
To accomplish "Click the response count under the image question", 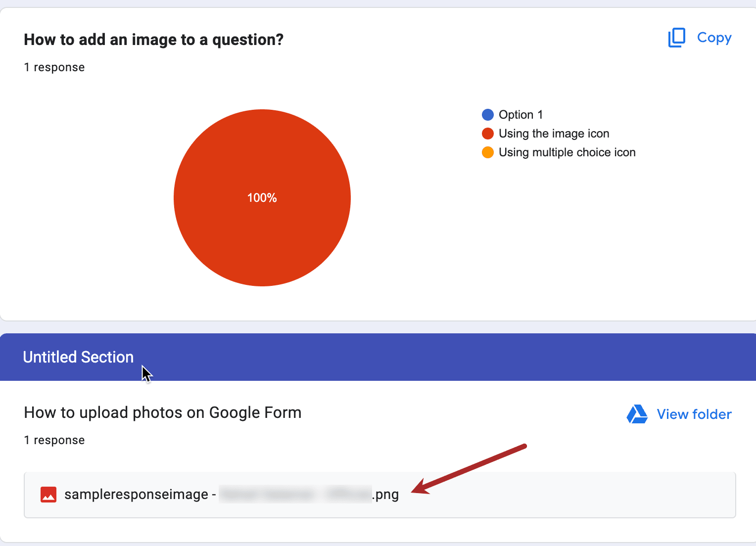I will pyautogui.click(x=54, y=67).
